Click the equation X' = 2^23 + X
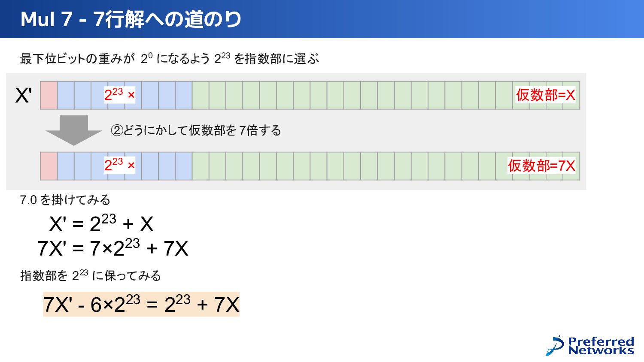This screenshot has width=644, height=362. coord(101,223)
